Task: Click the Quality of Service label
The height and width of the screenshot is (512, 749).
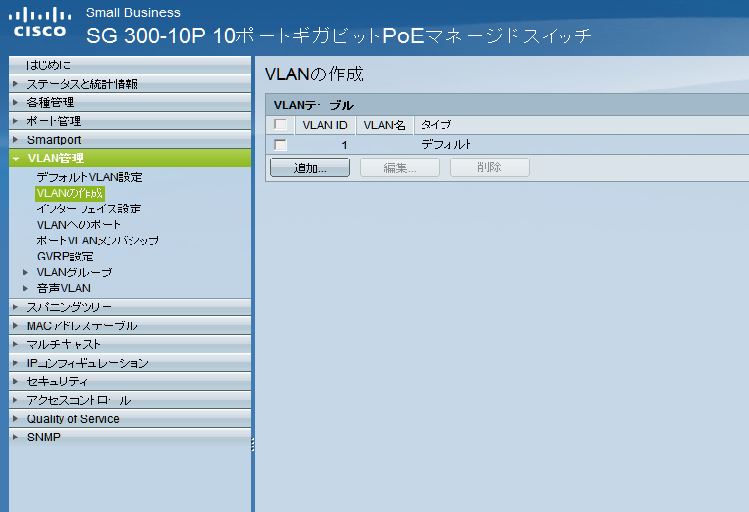Action: [73, 419]
